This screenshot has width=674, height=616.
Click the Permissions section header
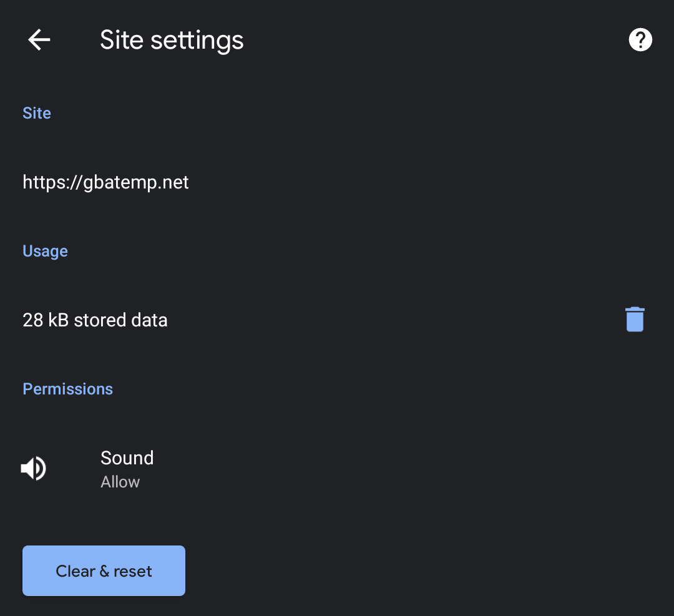coord(67,389)
